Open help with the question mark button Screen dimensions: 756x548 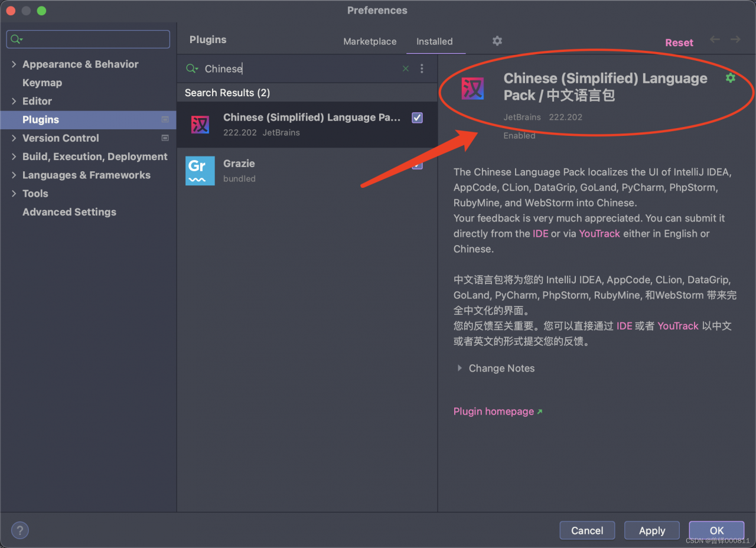20,530
